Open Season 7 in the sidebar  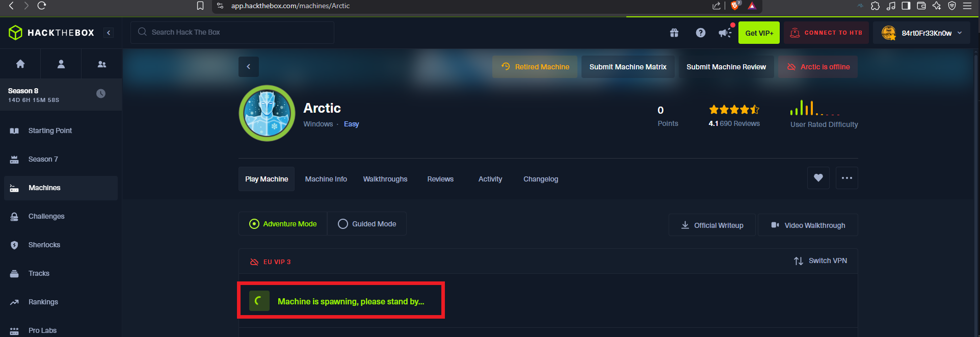pos(61,159)
